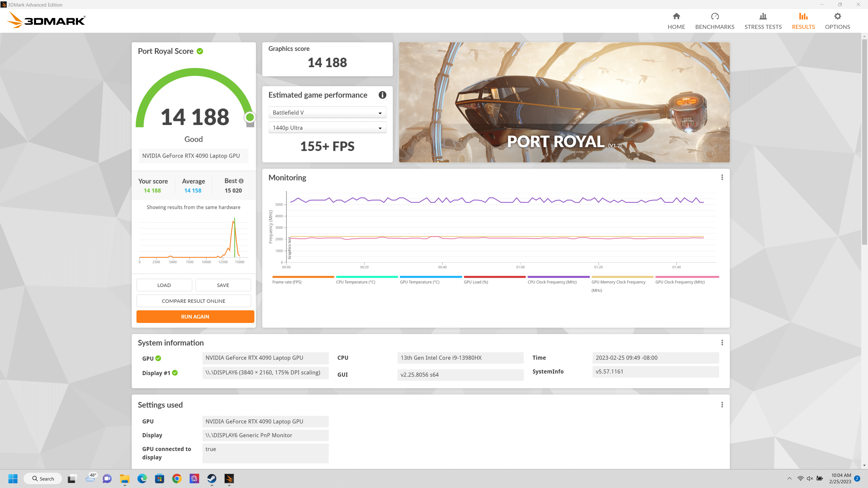Click Compare Result Online button
The height and width of the screenshot is (488, 868).
pyautogui.click(x=193, y=301)
